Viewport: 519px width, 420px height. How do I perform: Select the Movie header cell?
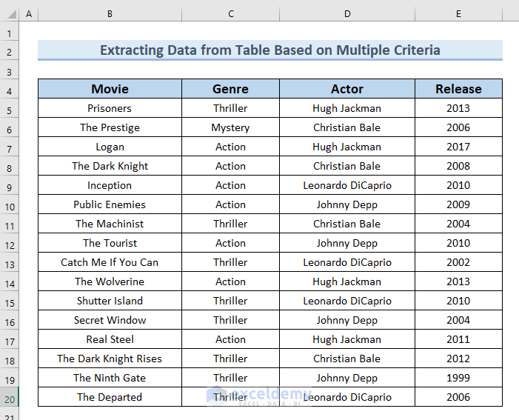pyautogui.click(x=110, y=89)
